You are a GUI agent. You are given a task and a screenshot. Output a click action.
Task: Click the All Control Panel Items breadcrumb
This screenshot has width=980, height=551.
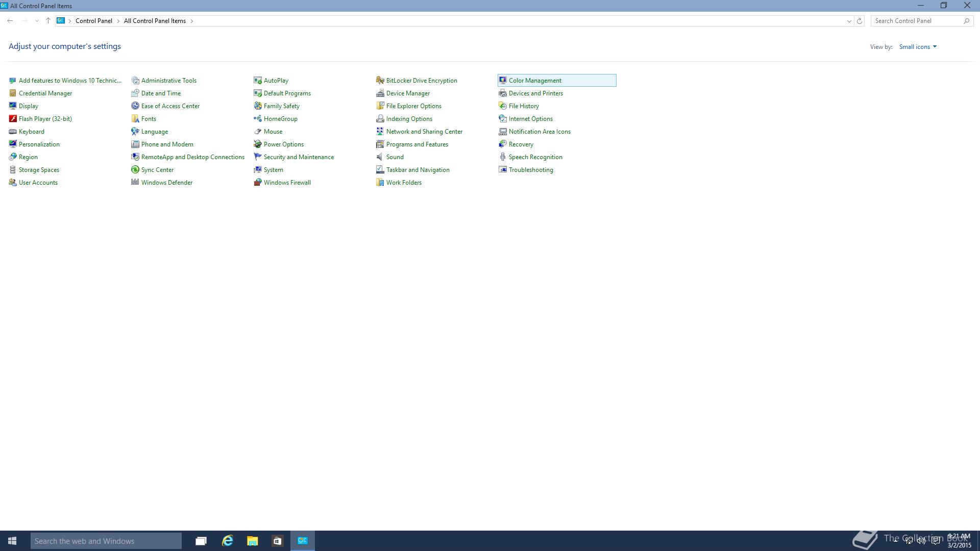[155, 21]
